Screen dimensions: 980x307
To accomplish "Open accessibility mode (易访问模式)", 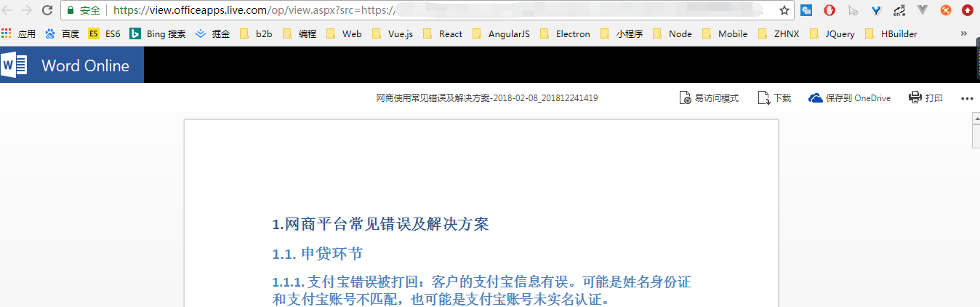I will coord(709,98).
